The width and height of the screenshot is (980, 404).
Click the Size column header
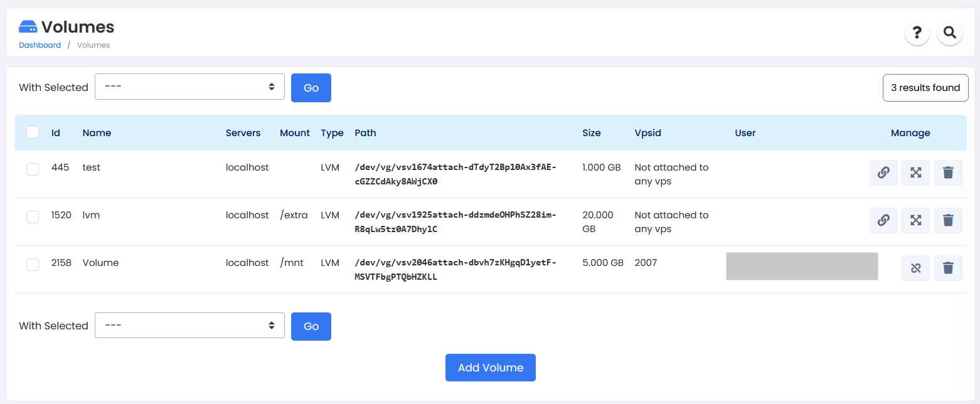click(591, 133)
